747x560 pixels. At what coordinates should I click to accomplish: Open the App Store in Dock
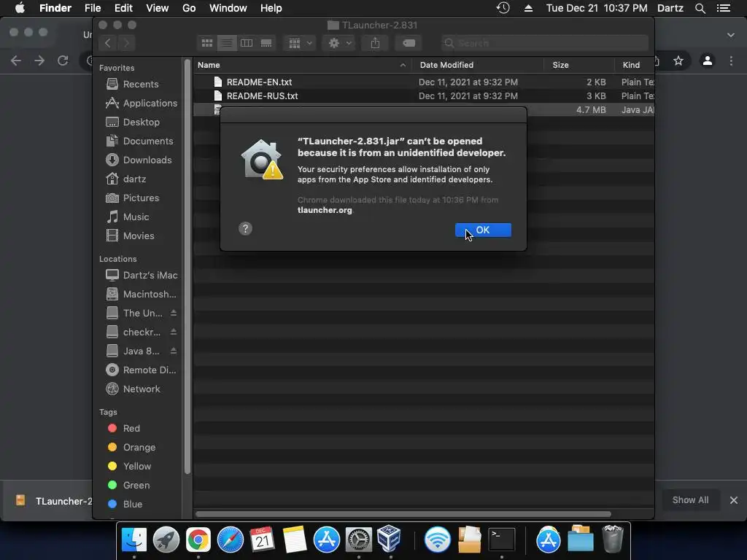326,540
